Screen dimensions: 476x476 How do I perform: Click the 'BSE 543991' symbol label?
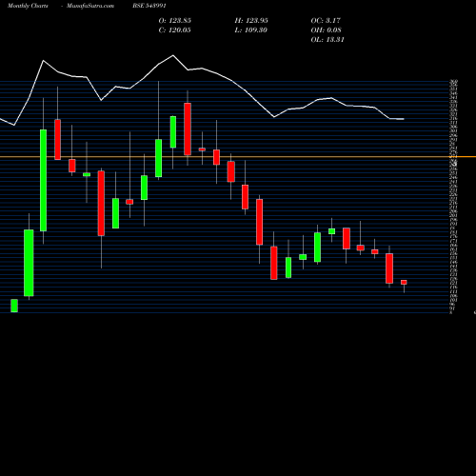[149, 6]
